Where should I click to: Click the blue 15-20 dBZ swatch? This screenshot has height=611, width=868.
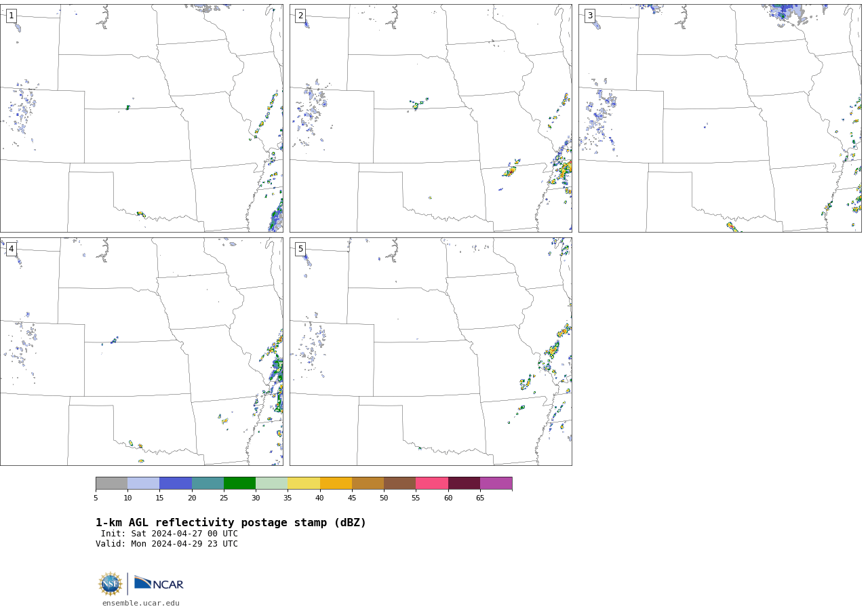click(x=176, y=484)
